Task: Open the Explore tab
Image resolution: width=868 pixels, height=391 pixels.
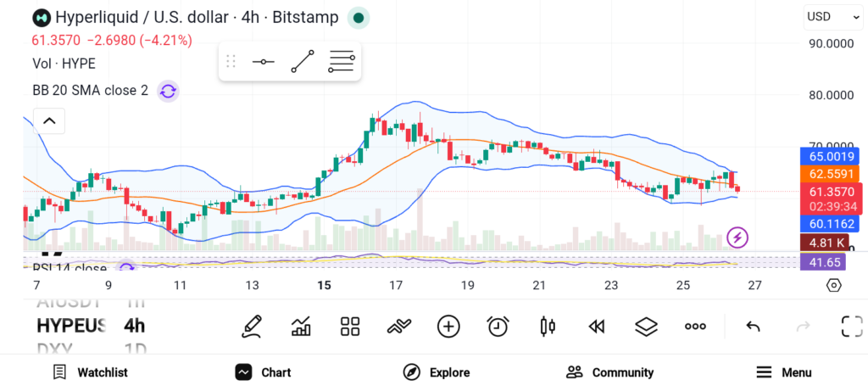Action: (x=437, y=372)
